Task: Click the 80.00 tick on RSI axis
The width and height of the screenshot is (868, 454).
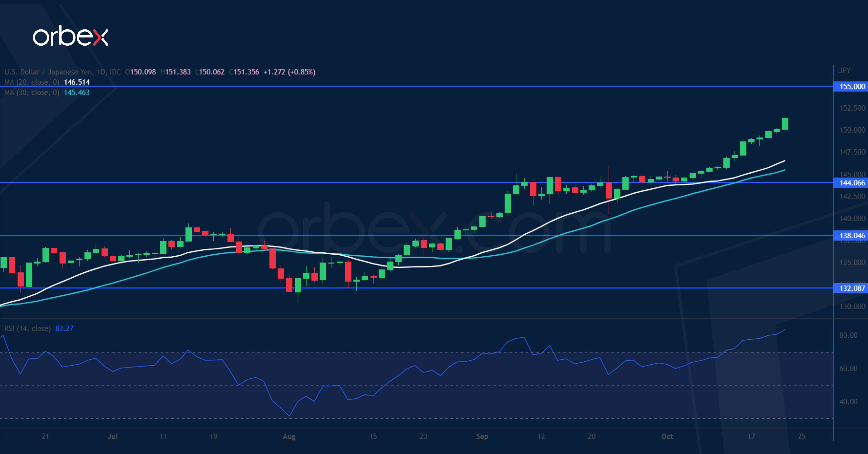Action: tap(848, 335)
